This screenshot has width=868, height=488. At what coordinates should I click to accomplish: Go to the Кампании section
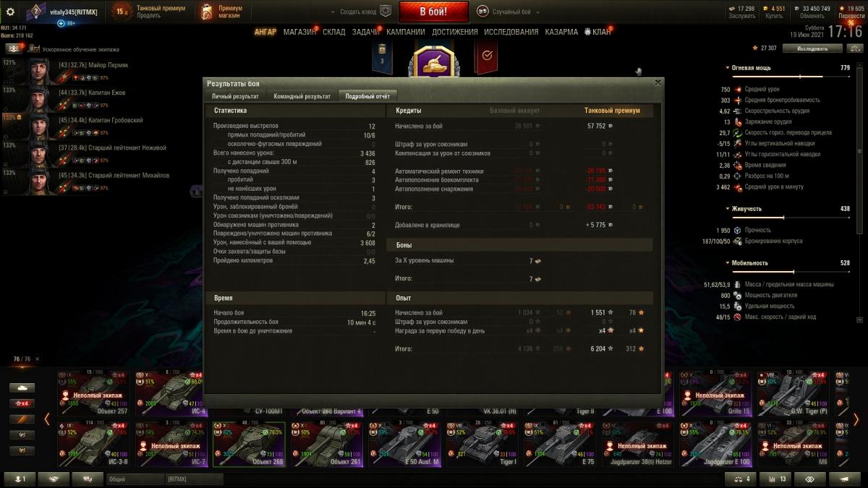click(x=406, y=32)
